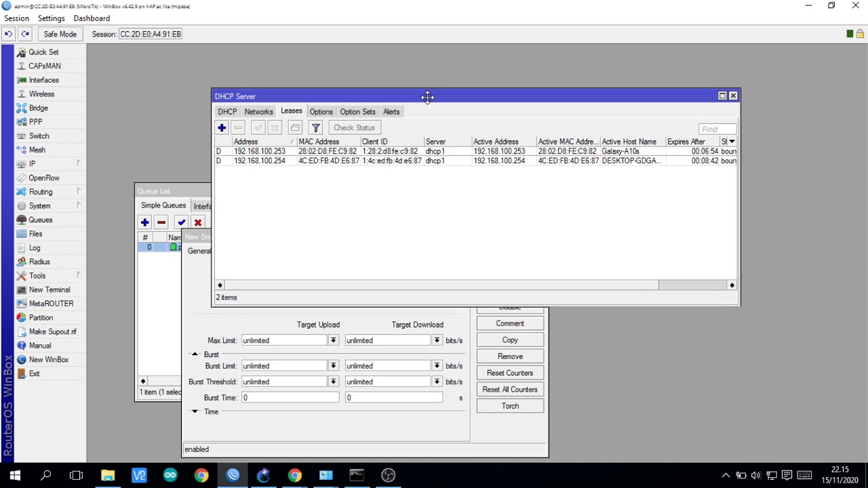The image size is (868, 488).
Task: Click the Torch button
Action: point(510,406)
